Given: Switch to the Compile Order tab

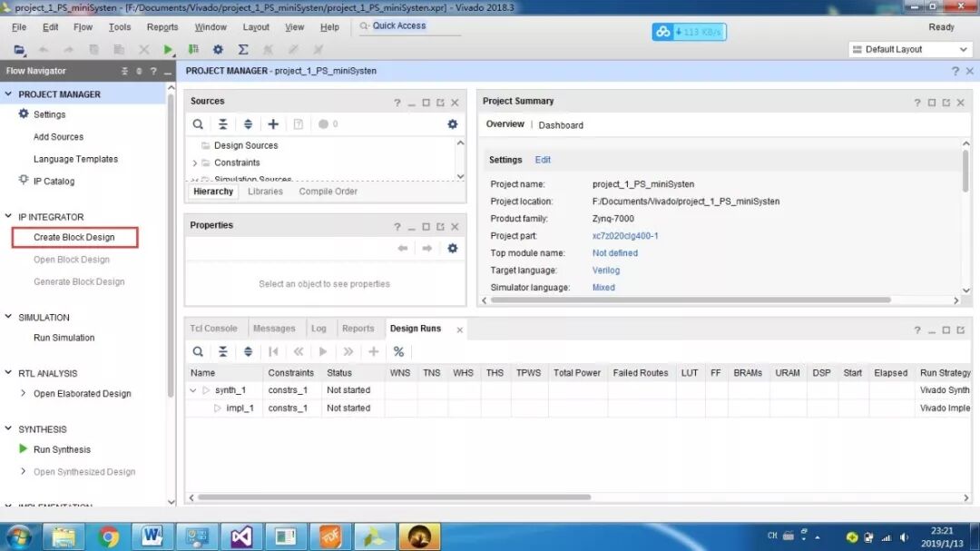Looking at the screenshot, I should pyautogui.click(x=328, y=192).
